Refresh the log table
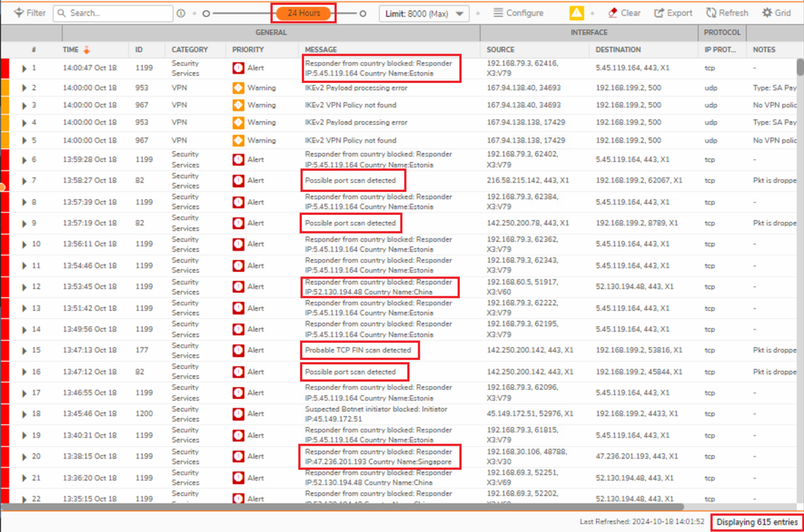This screenshot has width=804, height=532. coord(727,13)
